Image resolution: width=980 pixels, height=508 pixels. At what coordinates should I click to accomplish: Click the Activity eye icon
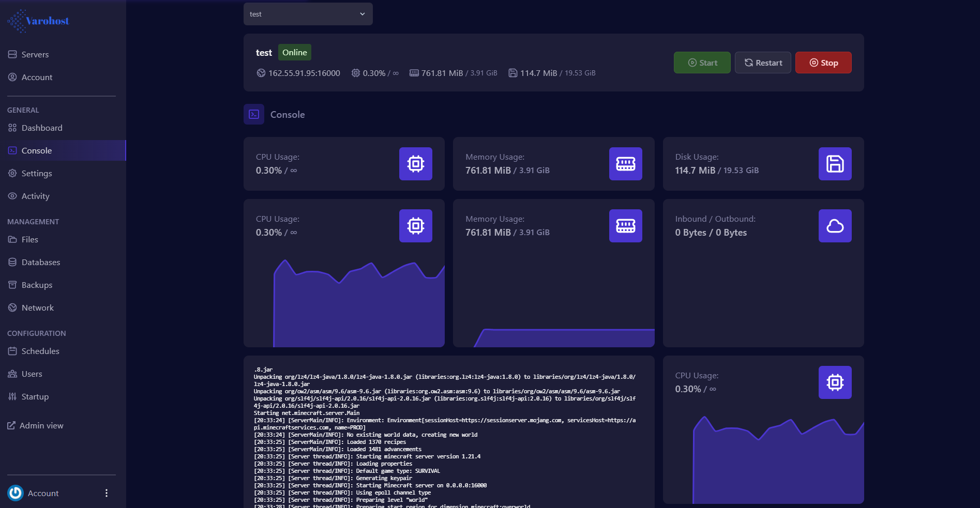12,196
